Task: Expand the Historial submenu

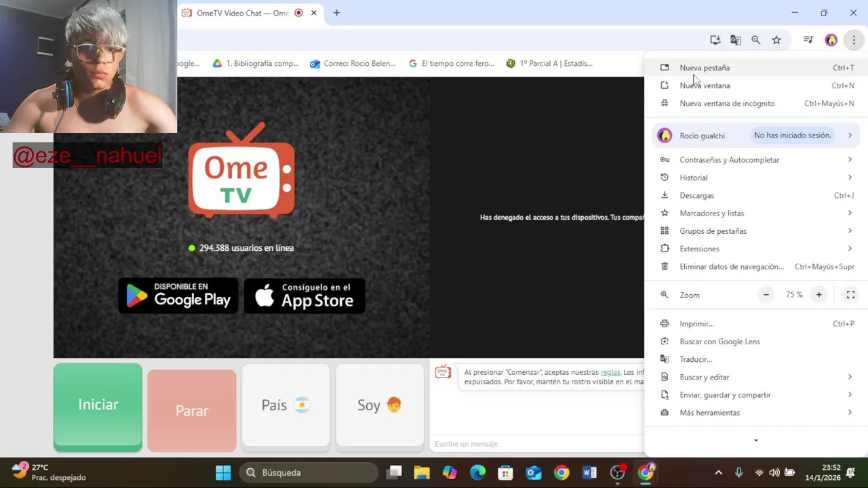Action: (x=755, y=178)
